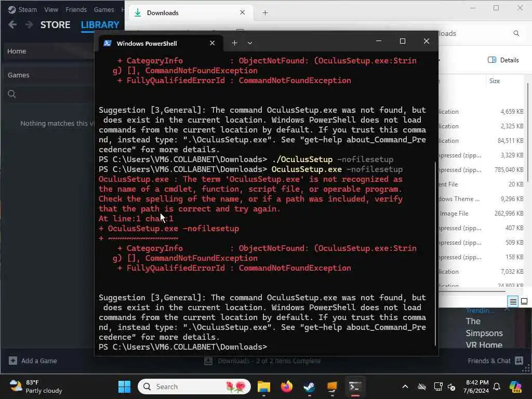532x399 pixels.
Task: Open the clock showing 8:42 PM
Action: (476, 387)
